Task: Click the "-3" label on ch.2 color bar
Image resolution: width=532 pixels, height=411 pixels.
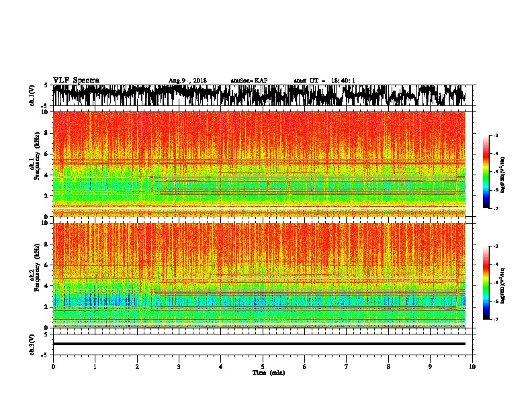Action: [x=496, y=246]
